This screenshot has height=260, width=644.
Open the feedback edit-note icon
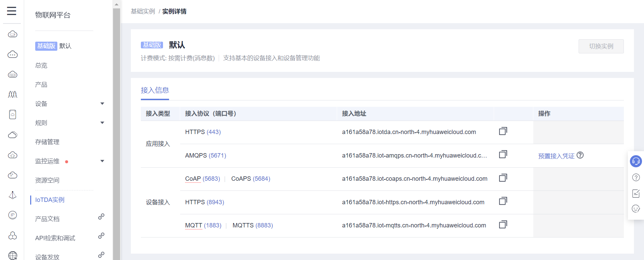636,193
